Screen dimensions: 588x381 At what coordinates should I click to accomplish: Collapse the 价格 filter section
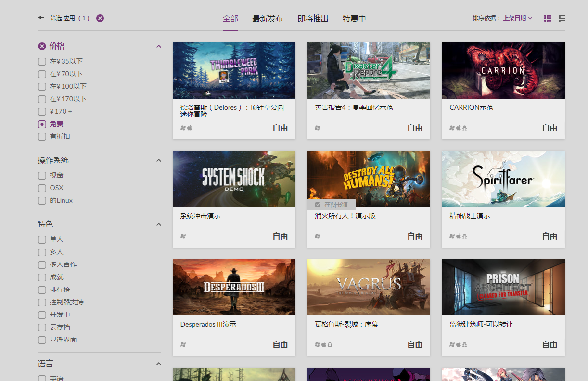[x=158, y=46]
